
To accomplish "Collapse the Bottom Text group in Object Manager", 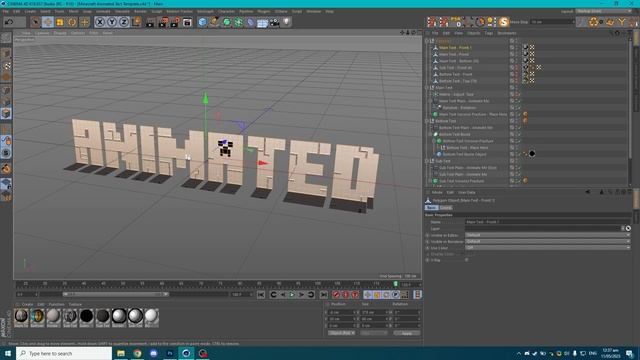I will (427, 121).
